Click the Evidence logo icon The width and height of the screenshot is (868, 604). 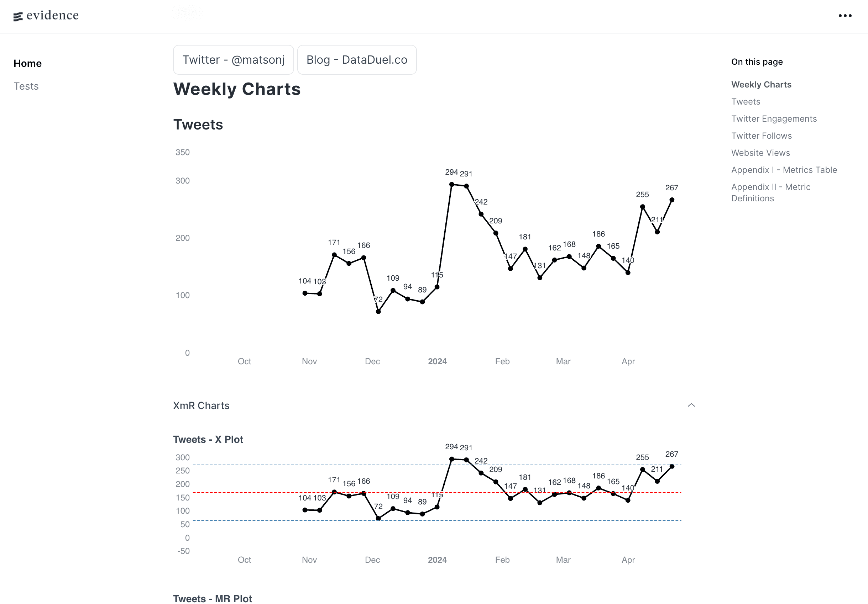(x=18, y=17)
